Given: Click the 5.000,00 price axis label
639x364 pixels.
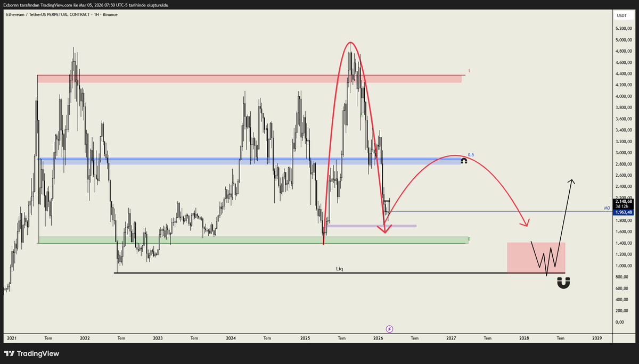Looking at the screenshot, I should [624, 40].
